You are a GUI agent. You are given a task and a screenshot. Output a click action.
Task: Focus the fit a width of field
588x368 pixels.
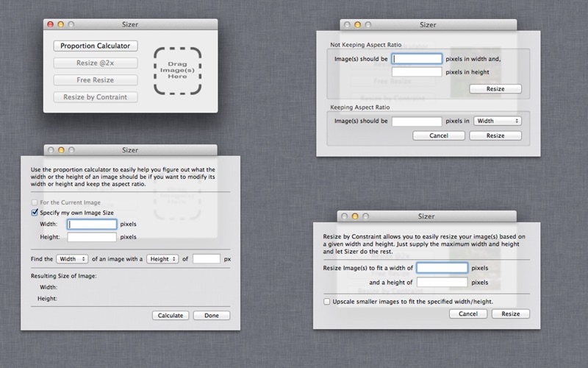click(442, 268)
